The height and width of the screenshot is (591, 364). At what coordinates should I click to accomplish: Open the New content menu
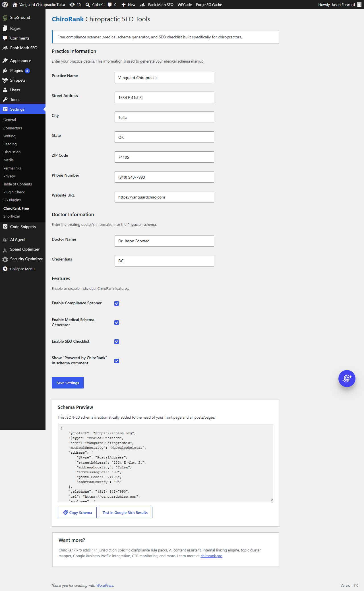(128, 5)
